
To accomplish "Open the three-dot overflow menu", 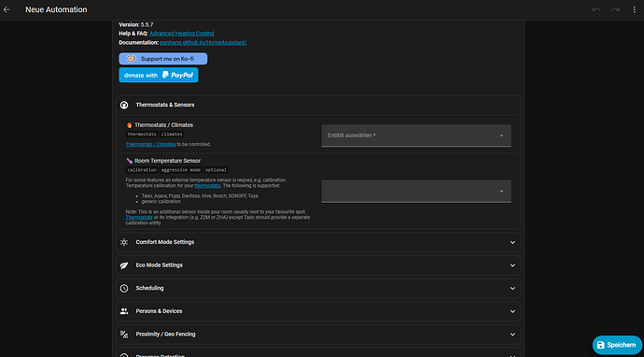I will coord(634,9).
